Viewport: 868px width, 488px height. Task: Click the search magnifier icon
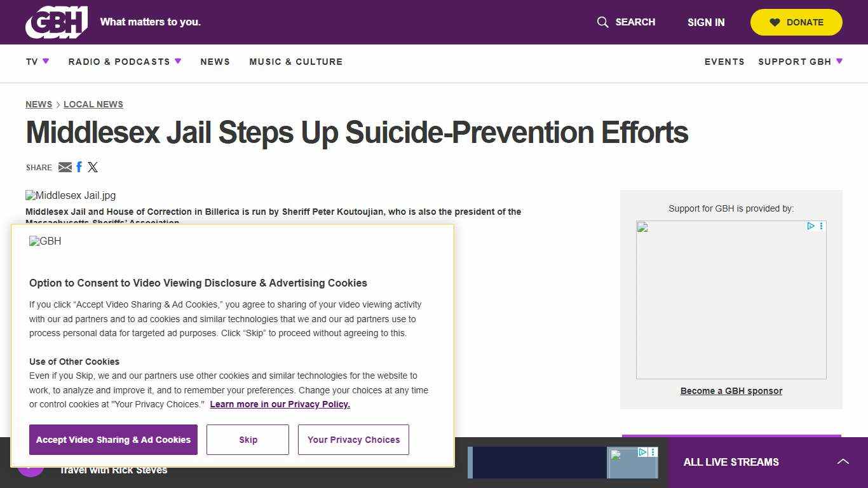click(602, 22)
